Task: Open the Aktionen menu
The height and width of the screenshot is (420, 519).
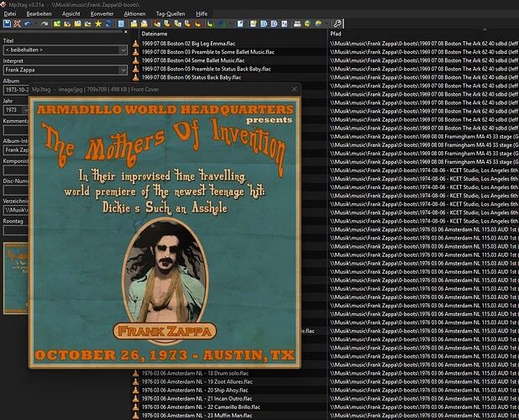Action: (134, 13)
